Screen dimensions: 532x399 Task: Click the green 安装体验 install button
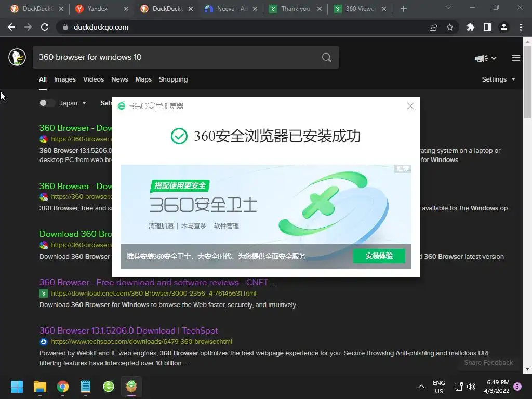tap(379, 256)
